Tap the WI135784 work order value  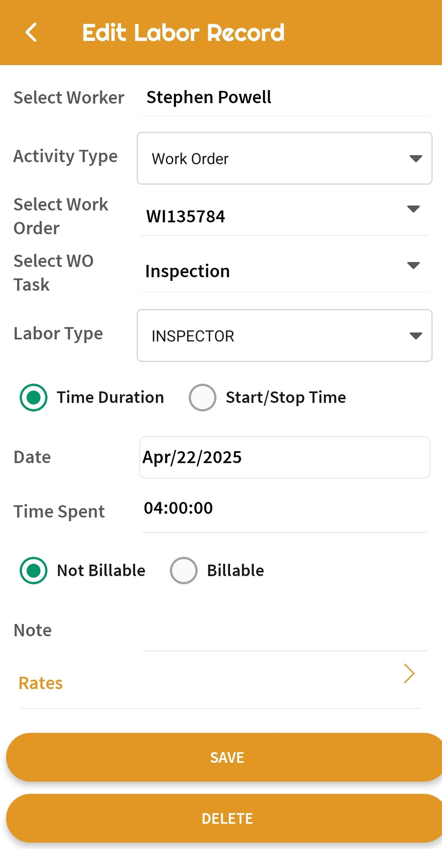coord(186,217)
